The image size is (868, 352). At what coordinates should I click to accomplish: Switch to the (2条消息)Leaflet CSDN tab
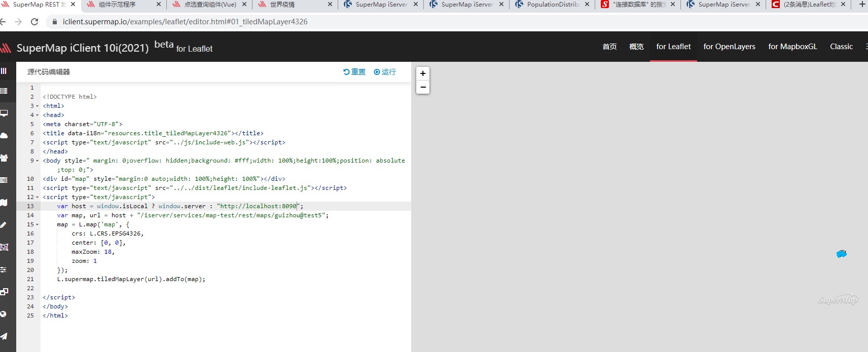point(809,4)
